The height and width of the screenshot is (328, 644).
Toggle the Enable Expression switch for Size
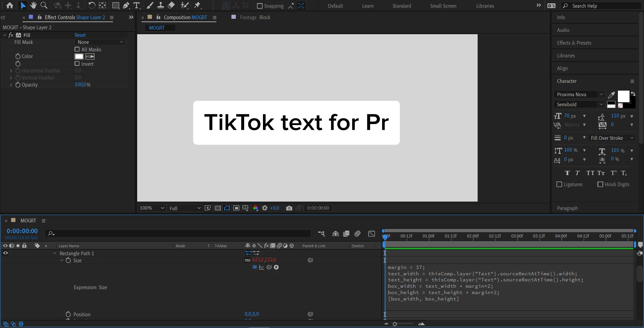(x=255, y=267)
